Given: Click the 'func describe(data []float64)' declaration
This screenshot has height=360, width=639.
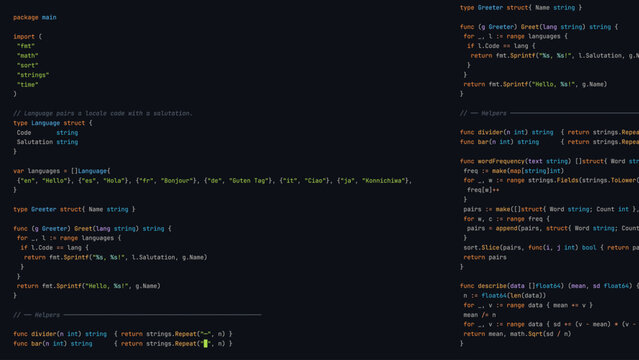Looking at the screenshot, I should coord(549,286).
